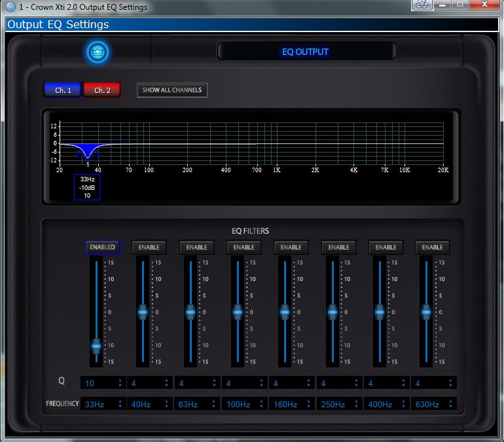
Task: Click the 250Hz frequency stepper arrows
Action: click(x=355, y=405)
